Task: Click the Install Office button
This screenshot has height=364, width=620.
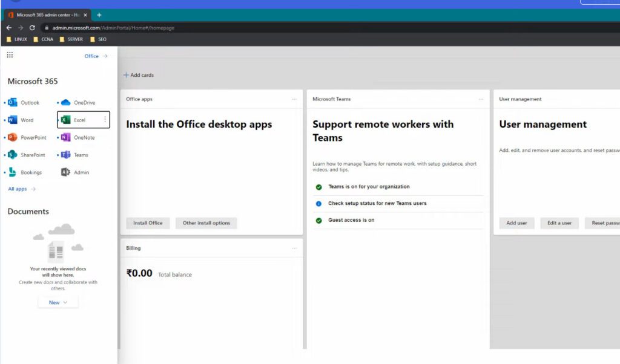Action: [148, 223]
